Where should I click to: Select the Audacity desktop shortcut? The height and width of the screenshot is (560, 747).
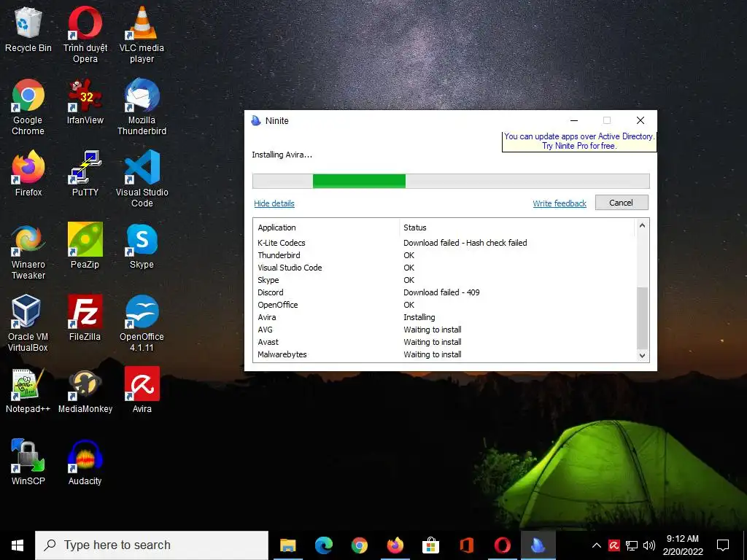click(85, 462)
